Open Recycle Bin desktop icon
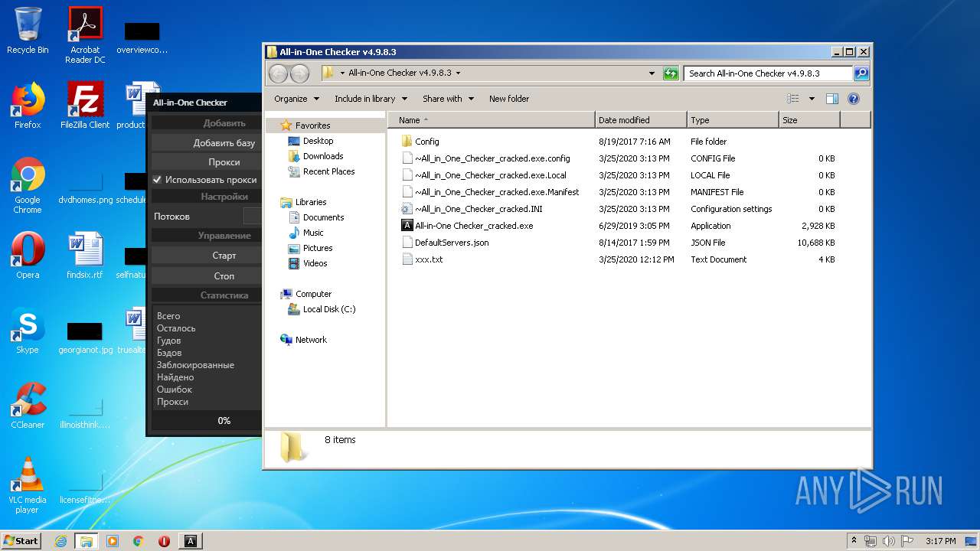Screen dimensions: 980x551 (28, 31)
